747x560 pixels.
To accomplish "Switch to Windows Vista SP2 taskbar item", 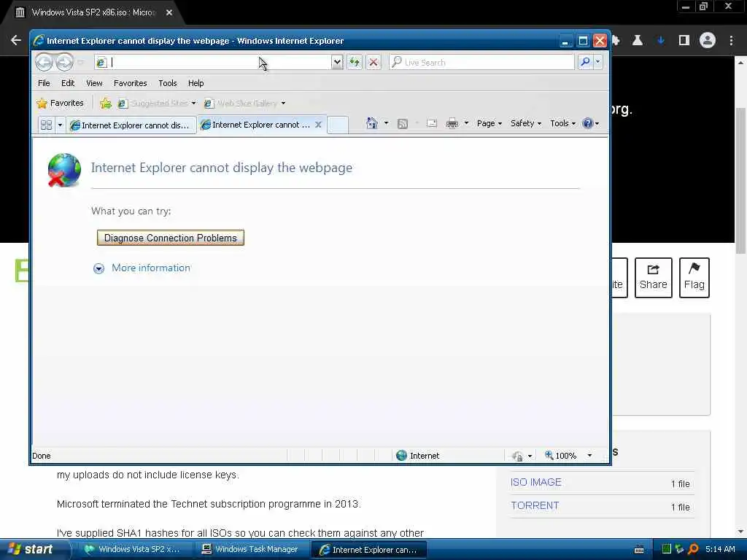I will click(135, 549).
